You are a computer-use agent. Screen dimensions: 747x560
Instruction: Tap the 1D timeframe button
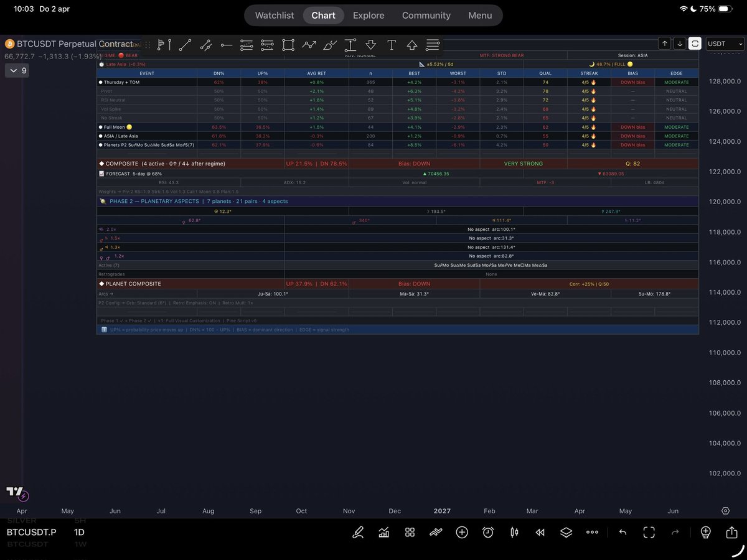pos(80,532)
